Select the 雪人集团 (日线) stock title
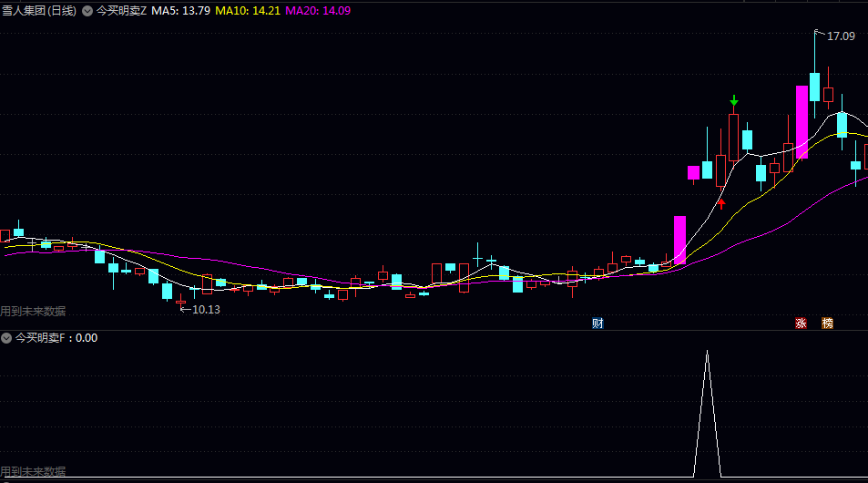Screen dimensions: 868x483 point(39,11)
